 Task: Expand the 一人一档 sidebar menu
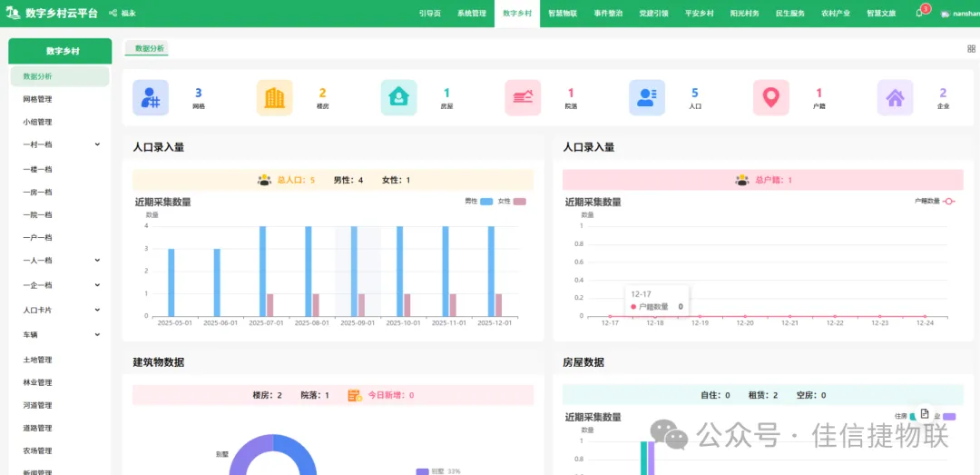click(x=60, y=261)
